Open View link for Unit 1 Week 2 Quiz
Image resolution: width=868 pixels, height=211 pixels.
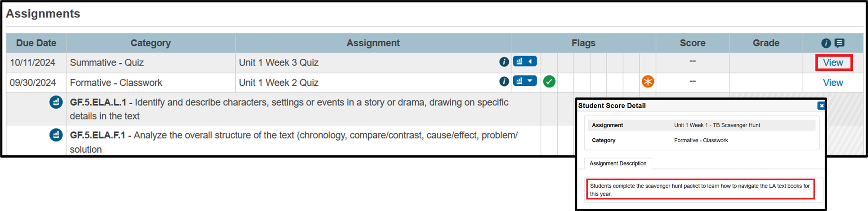click(x=833, y=83)
